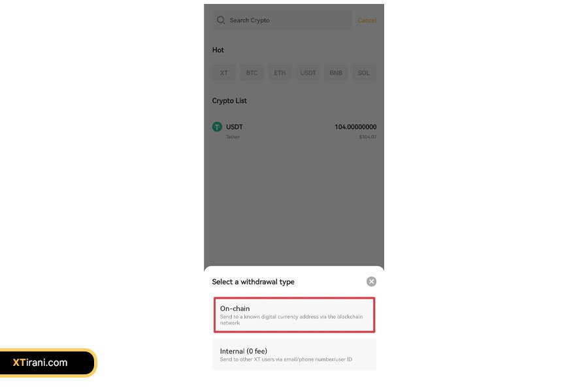Viewport: 588px width, 392px height.
Task: Close the withdrawal type sheet
Action: pos(371,282)
